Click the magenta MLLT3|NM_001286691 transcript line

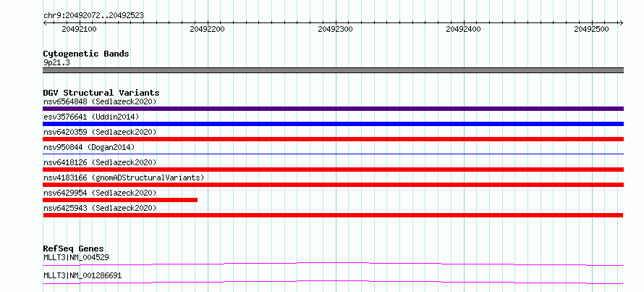333,282
